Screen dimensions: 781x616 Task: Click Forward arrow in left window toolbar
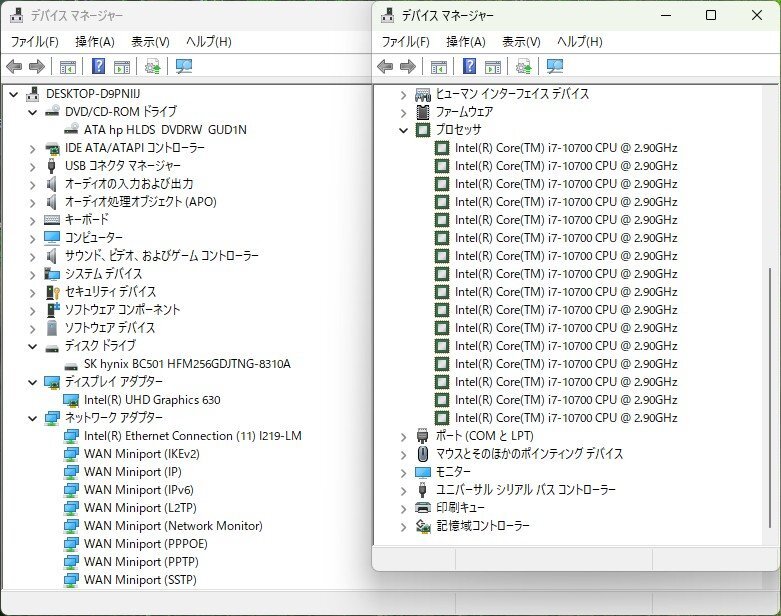[37, 66]
